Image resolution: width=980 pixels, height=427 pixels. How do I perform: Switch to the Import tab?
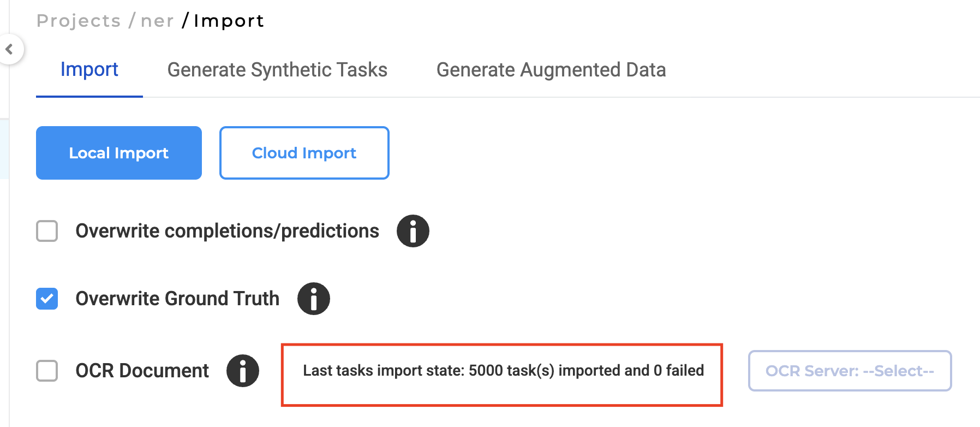coord(89,70)
